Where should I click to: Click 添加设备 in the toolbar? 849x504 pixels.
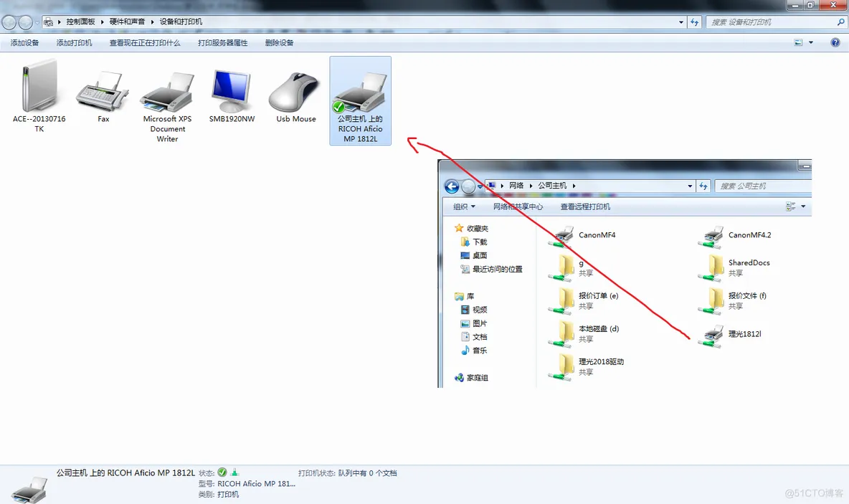[24, 43]
